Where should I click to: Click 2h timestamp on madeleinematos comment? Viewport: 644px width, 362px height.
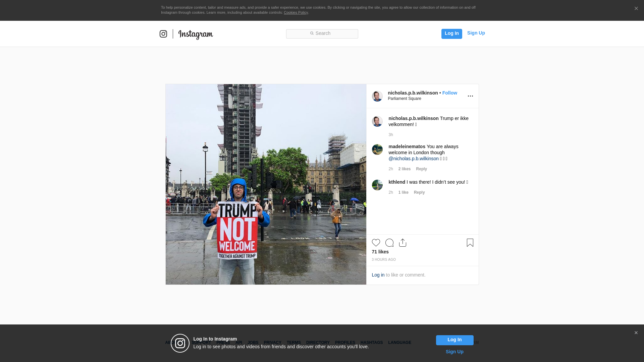tap(391, 169)
